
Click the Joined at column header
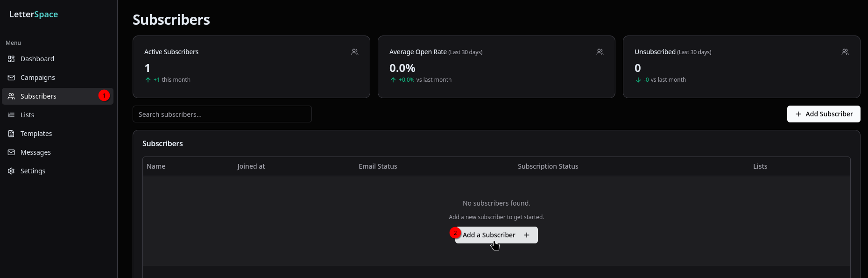251,166
